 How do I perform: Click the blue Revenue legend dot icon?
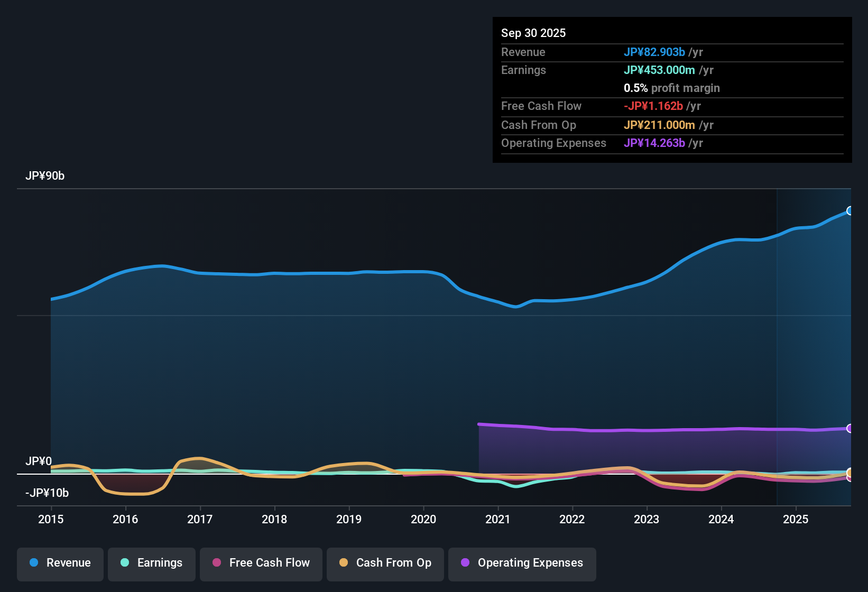point(34,563)
